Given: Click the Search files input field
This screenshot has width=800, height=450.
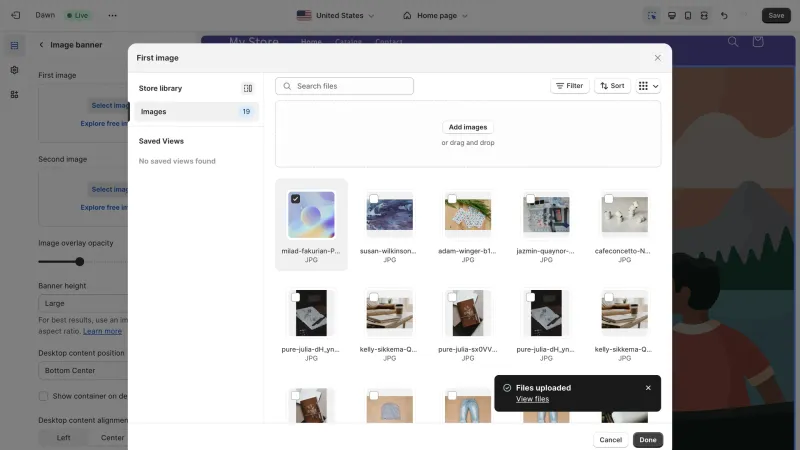Looking at the screenshot, I should tap(344, 86).
